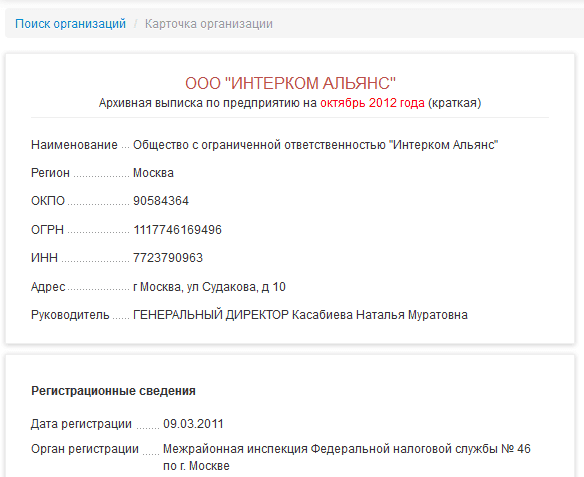Open the Поиск организаций breadcrumb link
The height and width of the screenshot is (477, 584).
[70, 24]
